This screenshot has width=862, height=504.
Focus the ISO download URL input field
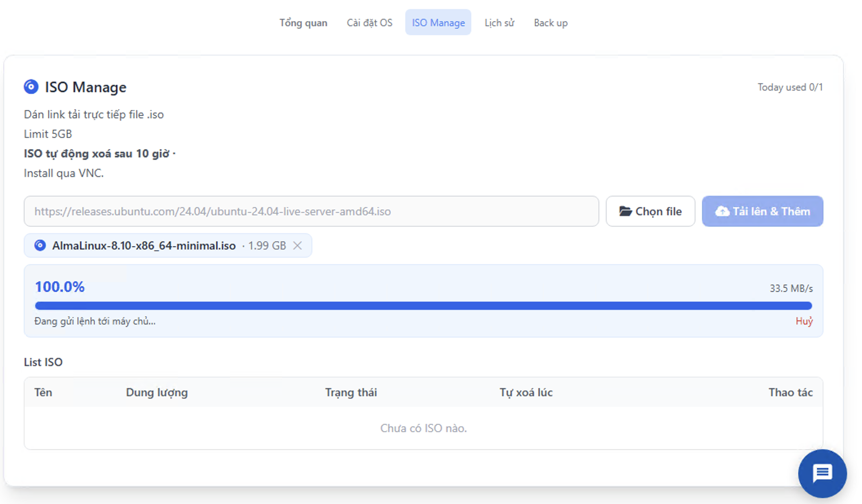pyautogui.click(x=311, y=211)
